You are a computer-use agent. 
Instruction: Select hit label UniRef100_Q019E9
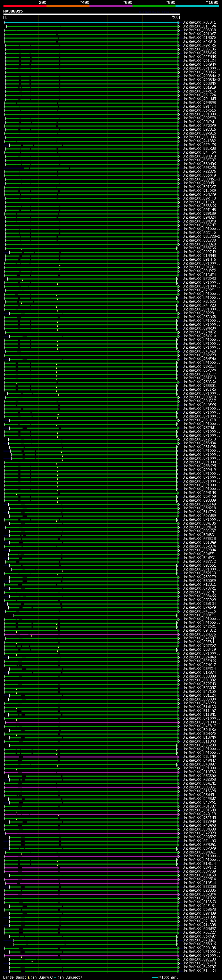199,88
